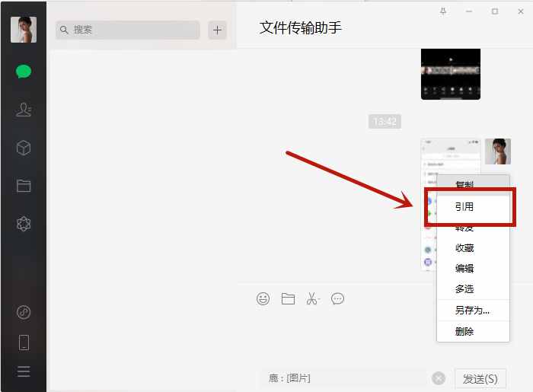Viewport: 533px width, 392px height.
Task: Choose 另存为... in the context menu
Action: (x=473, y=310)
